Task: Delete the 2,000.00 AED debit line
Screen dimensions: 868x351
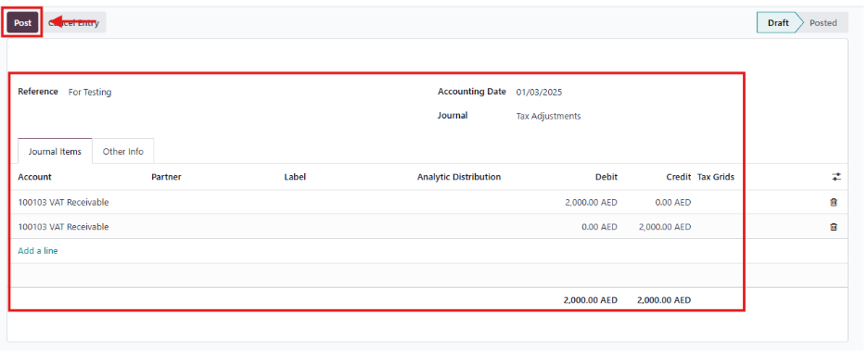Action: [834, 202]
